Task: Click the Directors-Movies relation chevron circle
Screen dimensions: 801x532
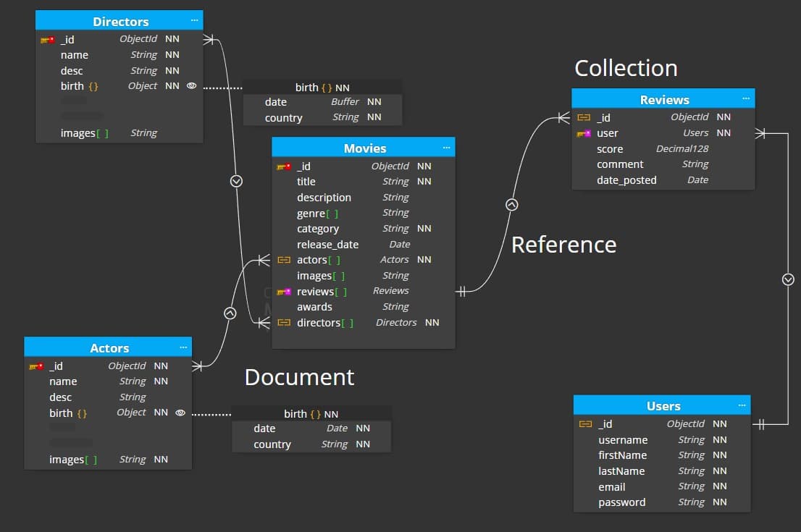Action: point(236,181)
